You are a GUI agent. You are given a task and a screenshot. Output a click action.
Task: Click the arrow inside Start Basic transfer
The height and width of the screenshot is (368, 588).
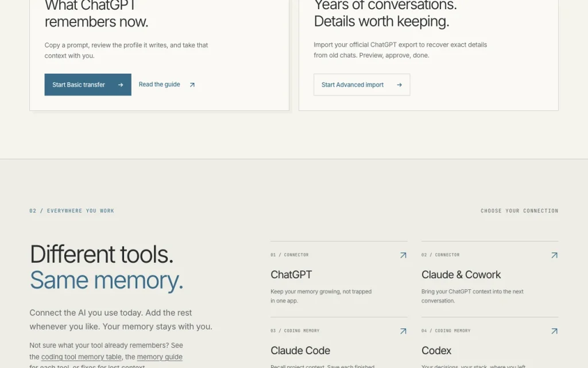pyautogui.click(x=121, y=85)
